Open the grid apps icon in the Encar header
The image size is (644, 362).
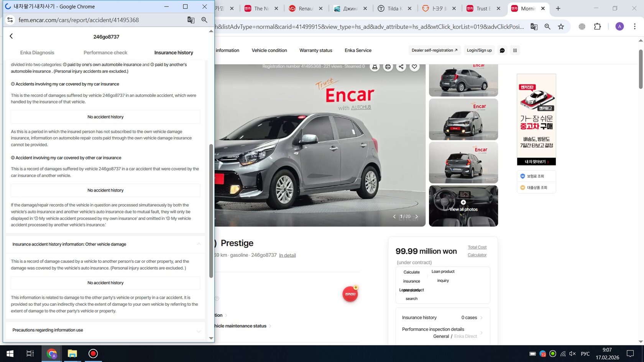tap(515, 50)
